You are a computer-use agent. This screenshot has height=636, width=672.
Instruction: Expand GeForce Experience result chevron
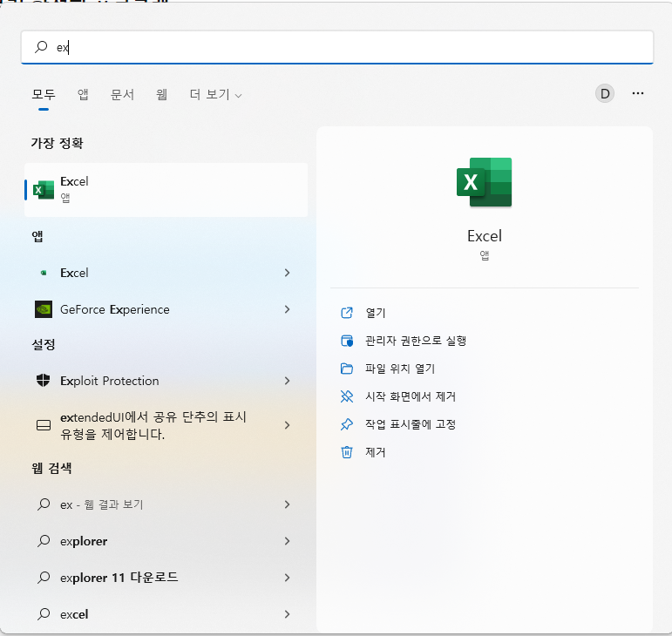tap(287, 309)
